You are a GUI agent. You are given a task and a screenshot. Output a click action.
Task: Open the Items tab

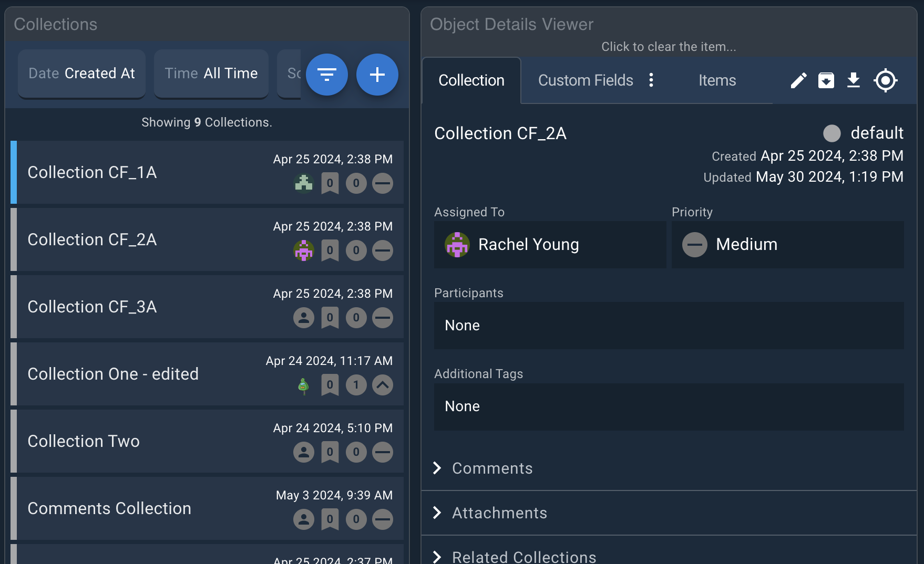[x=717, y=80]
